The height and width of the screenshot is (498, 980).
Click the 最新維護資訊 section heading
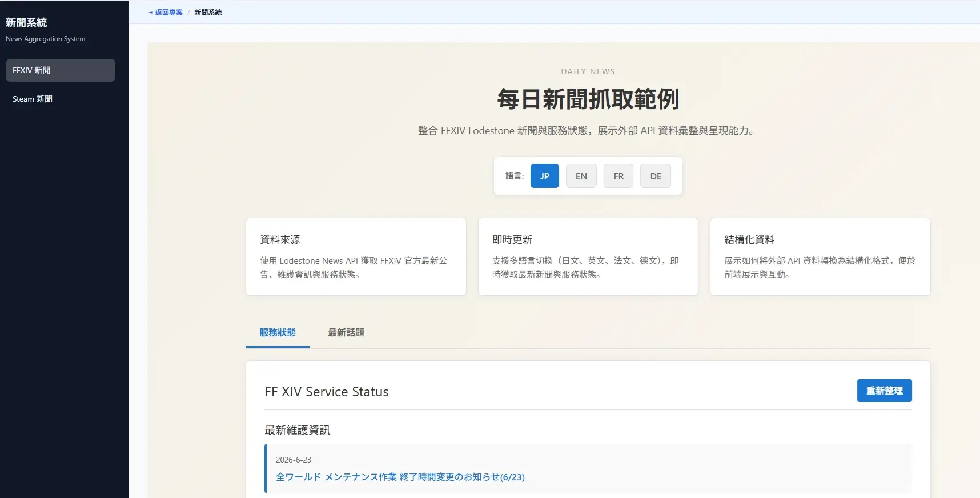(298, 430)
